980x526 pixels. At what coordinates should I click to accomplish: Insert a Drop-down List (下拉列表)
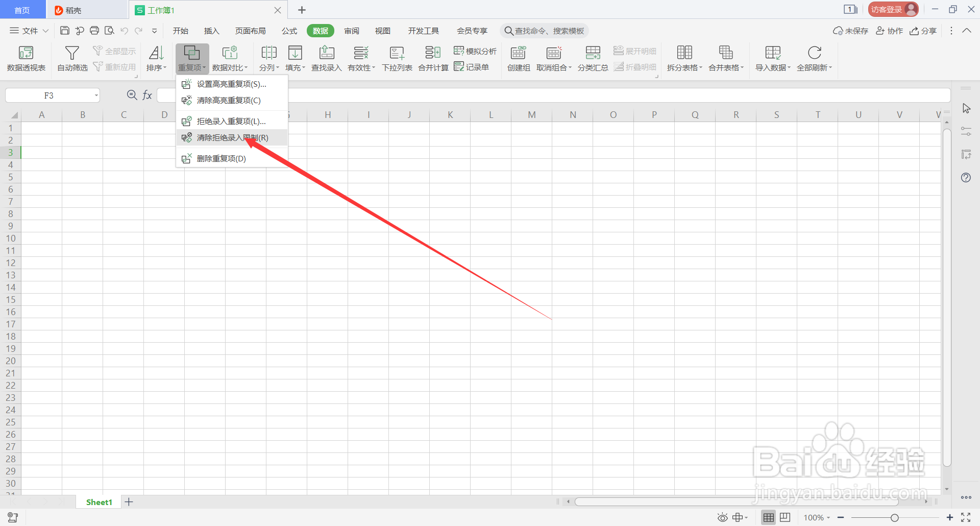(397, 59)
